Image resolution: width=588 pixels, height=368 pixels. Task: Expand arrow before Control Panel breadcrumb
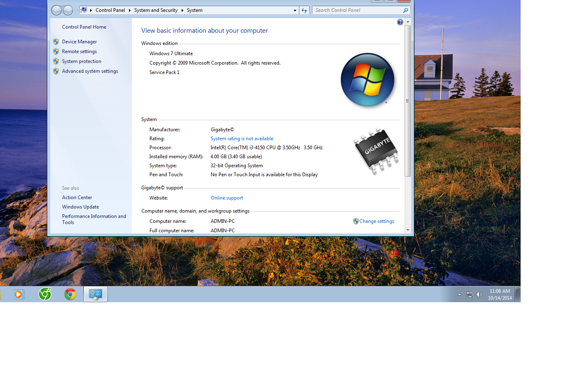(x=91, y=10)
